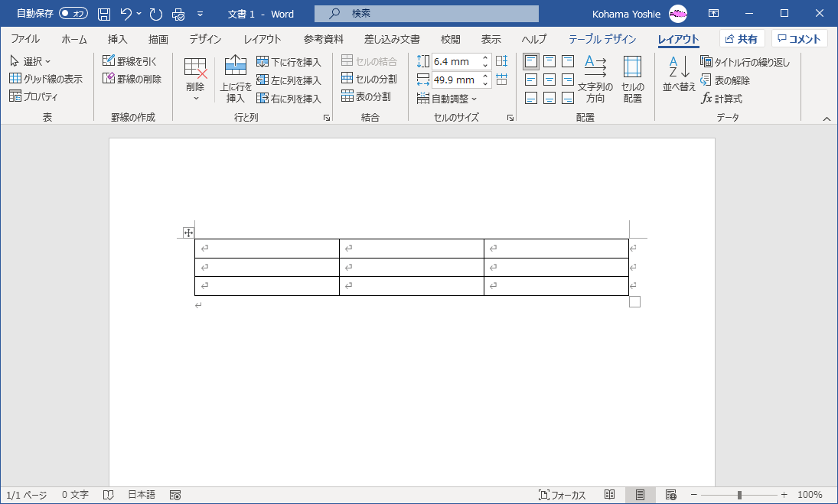Image resolution: width=838 pixels, height=504 pixels.
Task: Toggle グリッド線の表示
Action: click(x=46, y=79)
